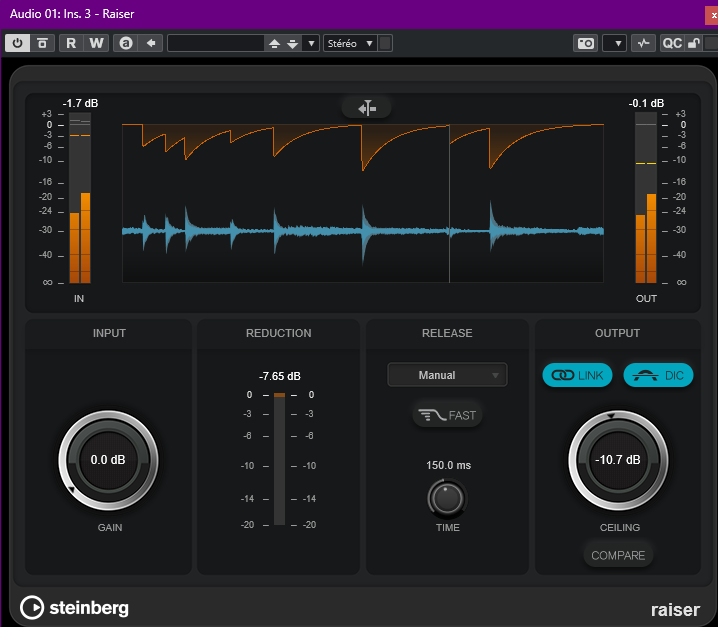Click the padlock icon next to QC

[x=692, y=43]
